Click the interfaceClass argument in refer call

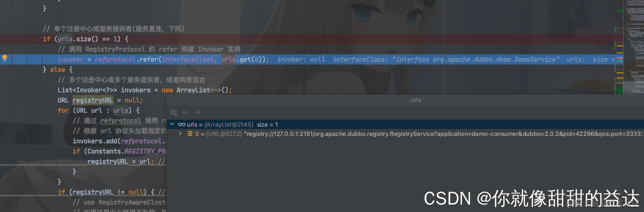pyautogui.click(x=188, y=59)
